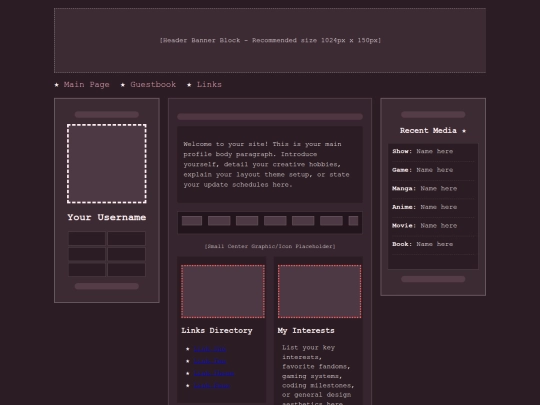Click the My Interests heading

click(x=306, y=331)
